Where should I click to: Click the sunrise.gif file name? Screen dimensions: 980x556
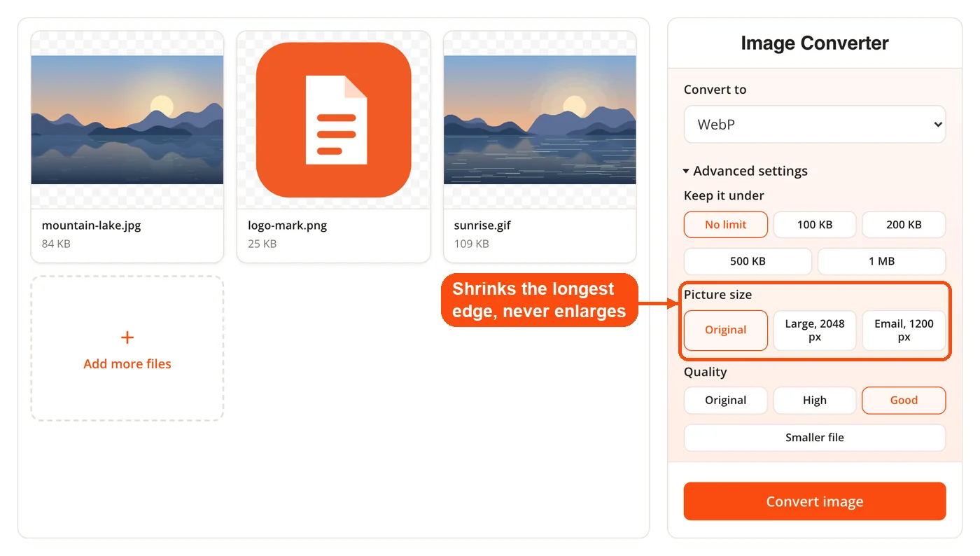[483, 225]
